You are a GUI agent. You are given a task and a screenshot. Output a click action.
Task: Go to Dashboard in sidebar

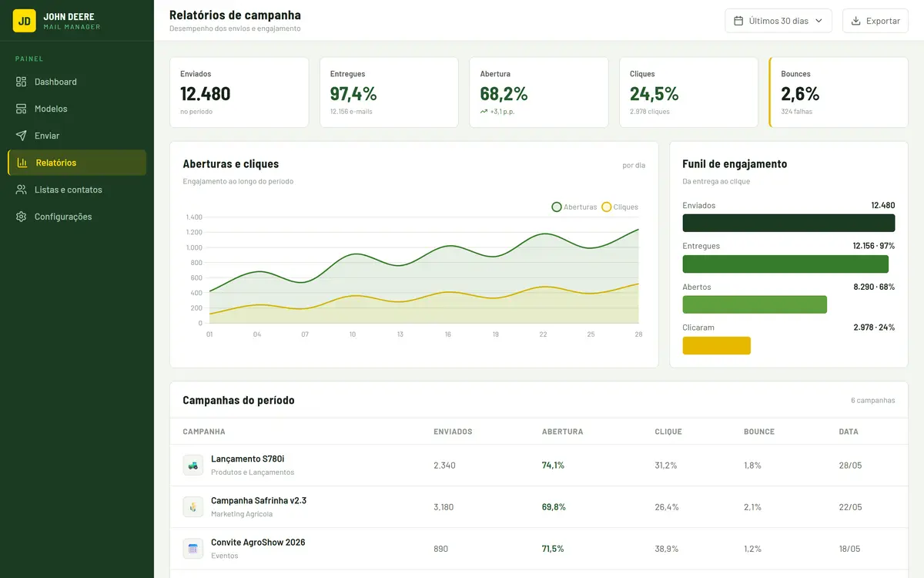pos(77,82)
